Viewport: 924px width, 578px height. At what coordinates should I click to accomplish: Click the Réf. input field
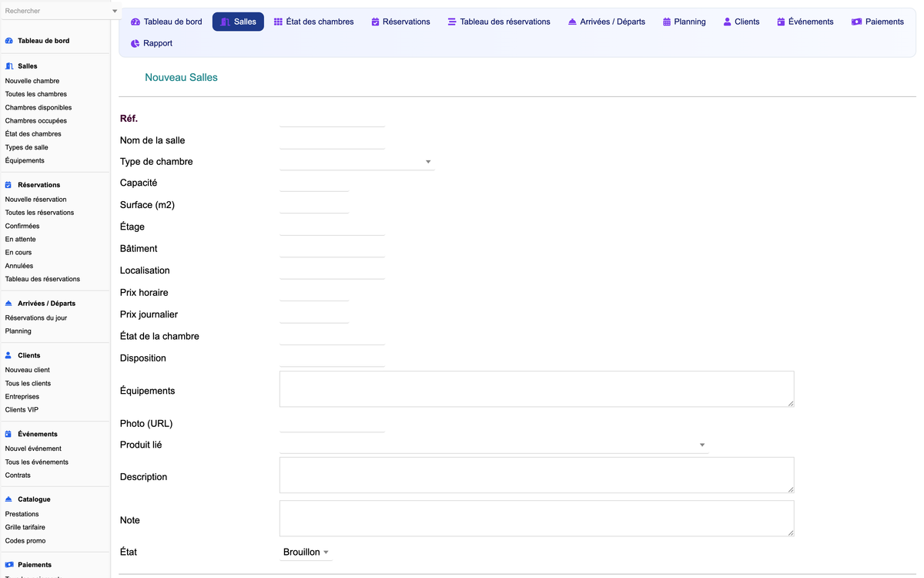tap(332, 119)
